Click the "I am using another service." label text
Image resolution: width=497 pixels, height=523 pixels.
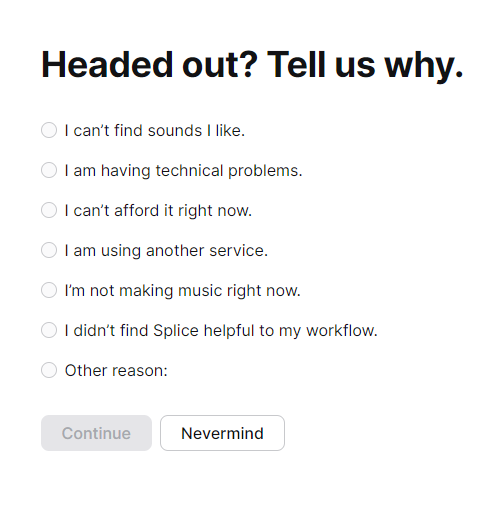tap(166, 251)
